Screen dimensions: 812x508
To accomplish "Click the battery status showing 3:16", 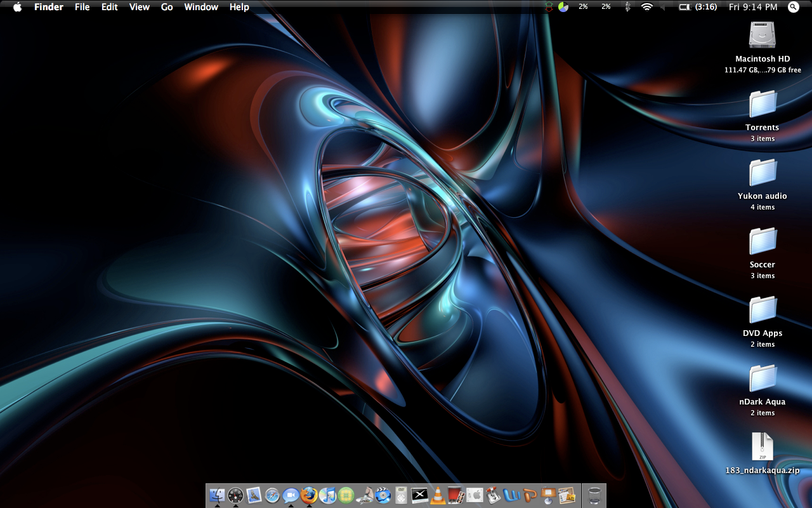I will 698,7.
